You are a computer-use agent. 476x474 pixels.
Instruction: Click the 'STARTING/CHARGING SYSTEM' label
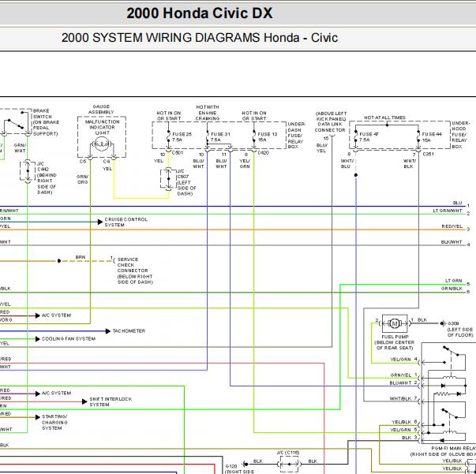pyautogui.click(x=54, y=423)
